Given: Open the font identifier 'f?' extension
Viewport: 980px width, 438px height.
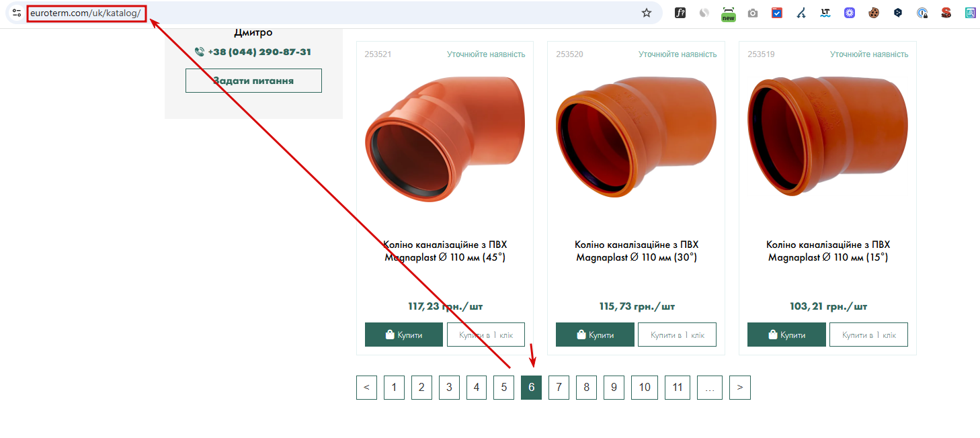Looking at the screenshot, I should pos(680,13).
